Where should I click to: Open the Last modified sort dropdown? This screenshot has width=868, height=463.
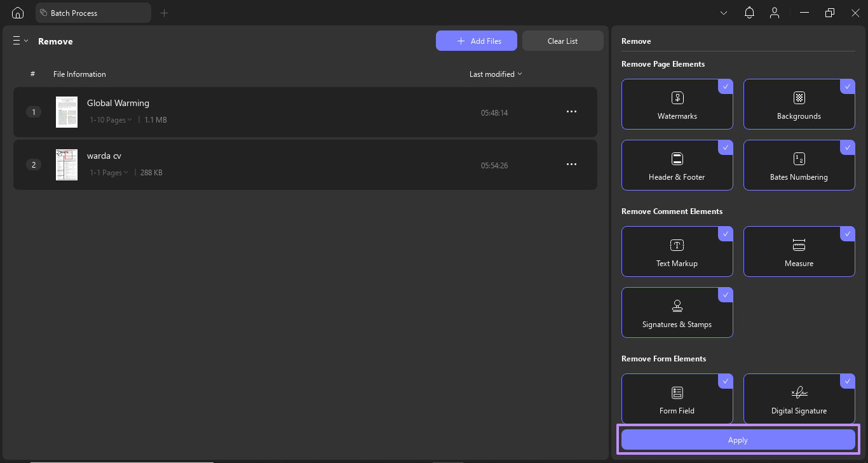(496, 74)
